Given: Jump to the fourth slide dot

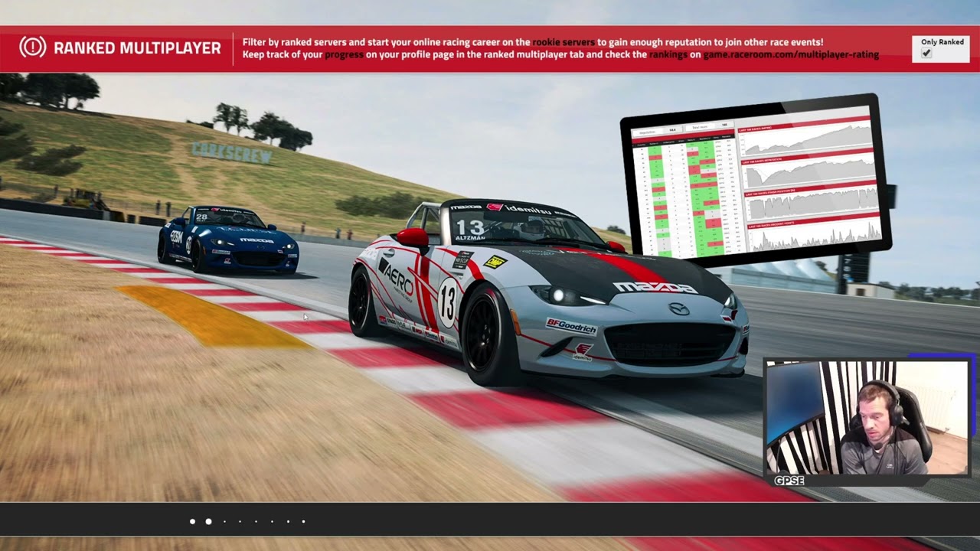Looking at the screenshot, I should point(240,521).
